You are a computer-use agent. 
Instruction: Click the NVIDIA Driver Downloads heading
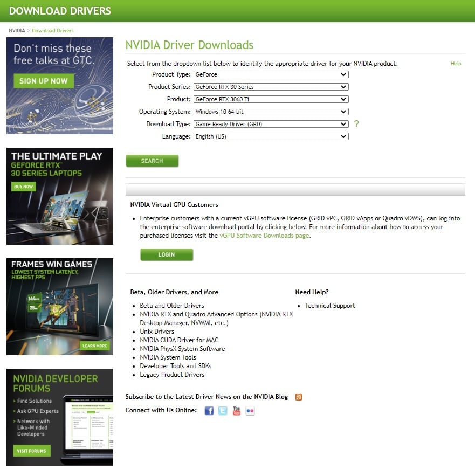coord(189,45)
